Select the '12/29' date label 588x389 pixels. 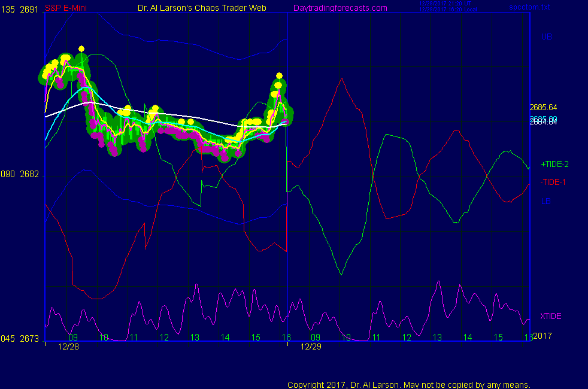pos(311,347)
